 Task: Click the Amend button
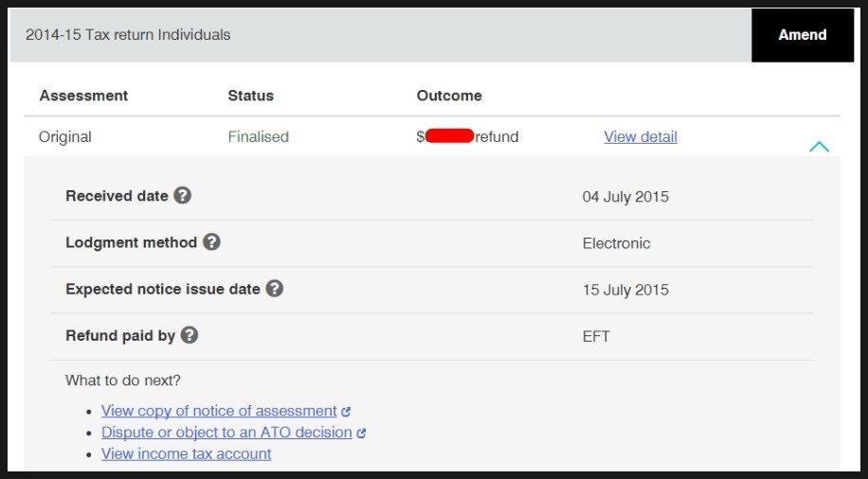(802, 35)
